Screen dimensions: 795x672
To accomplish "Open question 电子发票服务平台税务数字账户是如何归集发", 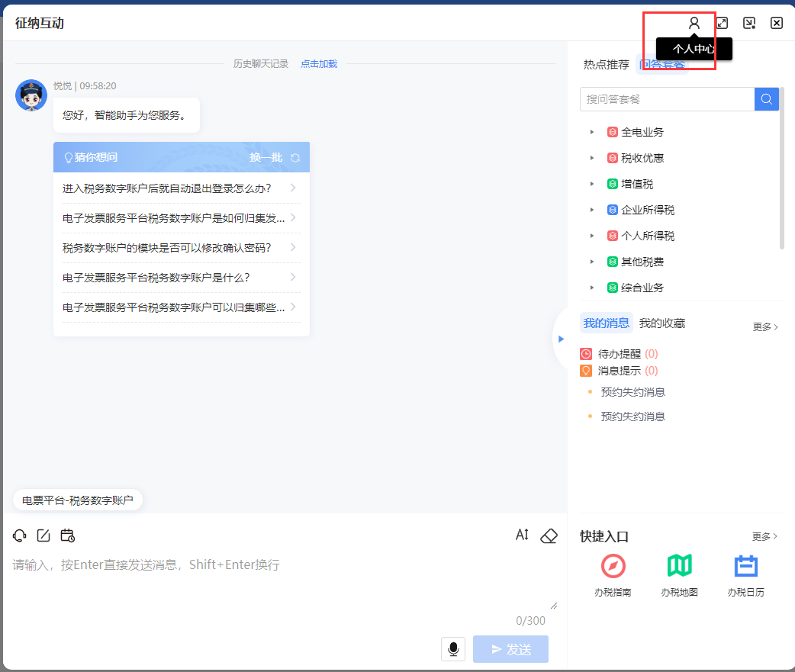I will click(181, 218).
